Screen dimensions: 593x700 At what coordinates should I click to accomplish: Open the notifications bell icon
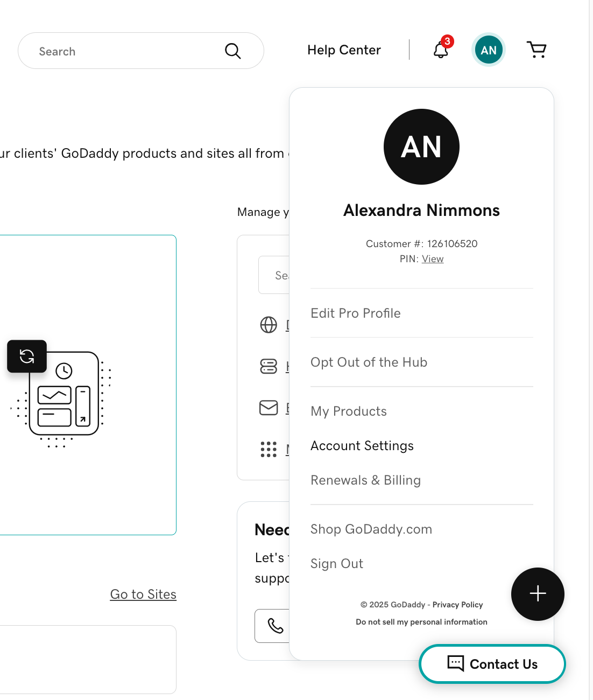coord(441,51)
